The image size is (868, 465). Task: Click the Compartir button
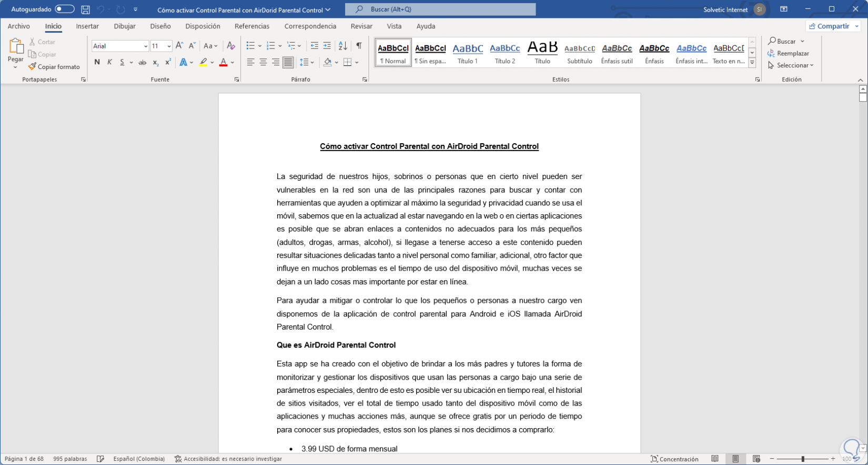pyautogui.click(x=829, y=26)
